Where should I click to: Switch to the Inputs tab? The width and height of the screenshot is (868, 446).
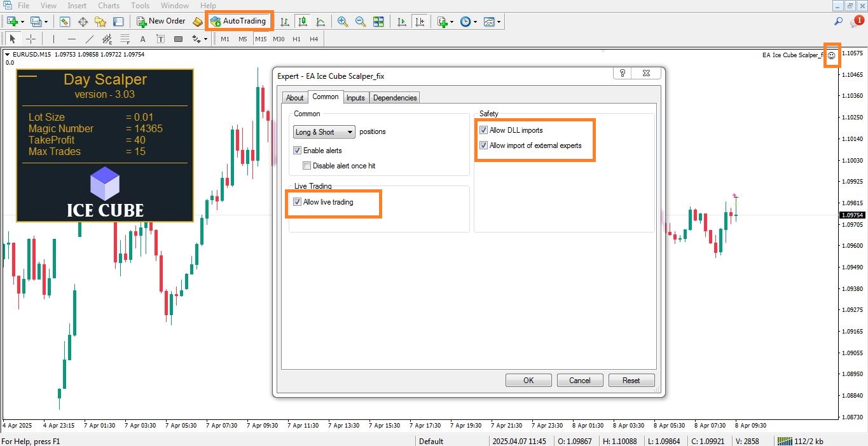point(355,98)
